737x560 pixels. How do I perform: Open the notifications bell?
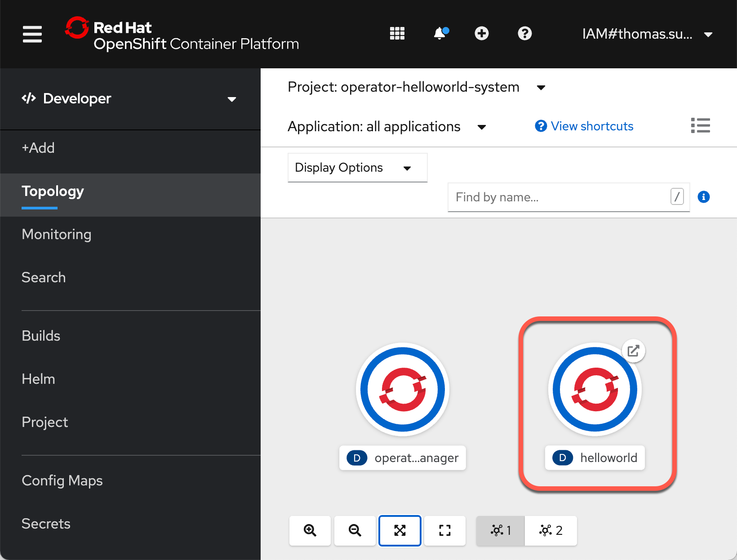point(440,34)
